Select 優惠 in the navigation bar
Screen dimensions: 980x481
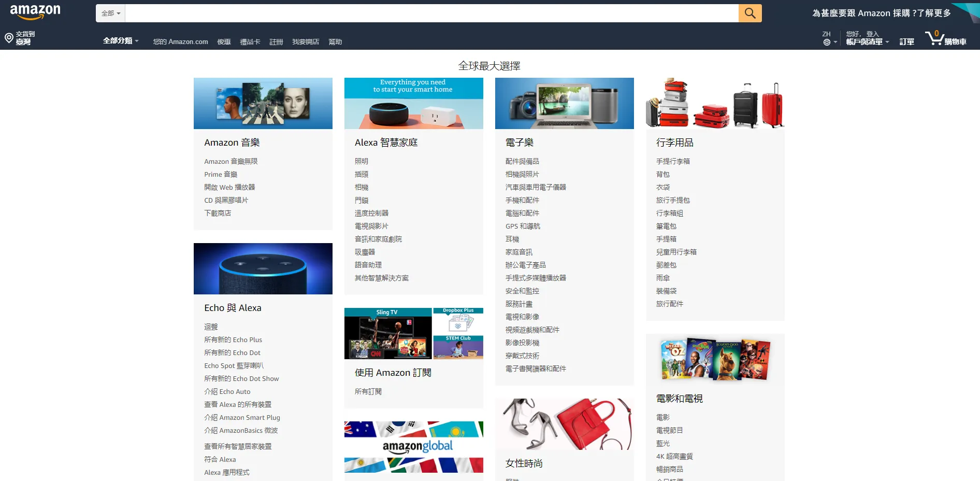point(224,42)
